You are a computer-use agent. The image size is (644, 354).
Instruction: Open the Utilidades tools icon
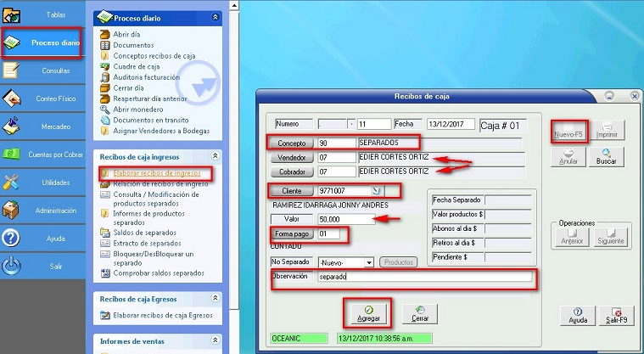point(12,183)
